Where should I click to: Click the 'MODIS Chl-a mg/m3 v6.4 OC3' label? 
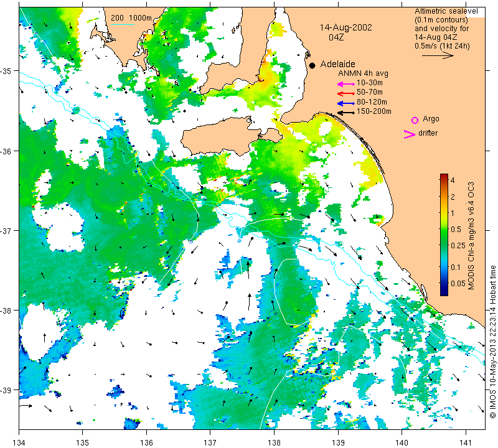point(471,236)
